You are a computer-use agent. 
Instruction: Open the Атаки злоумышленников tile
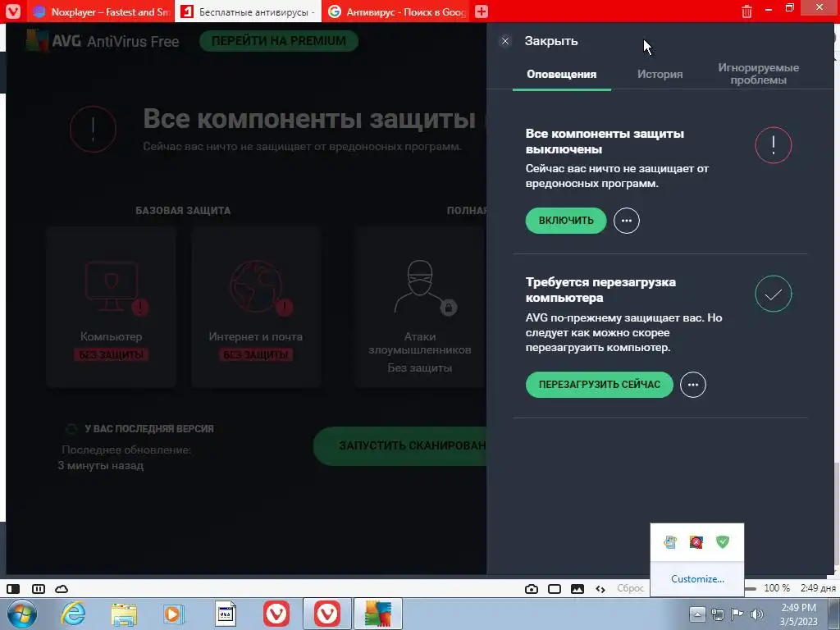[x=420, y=307]
